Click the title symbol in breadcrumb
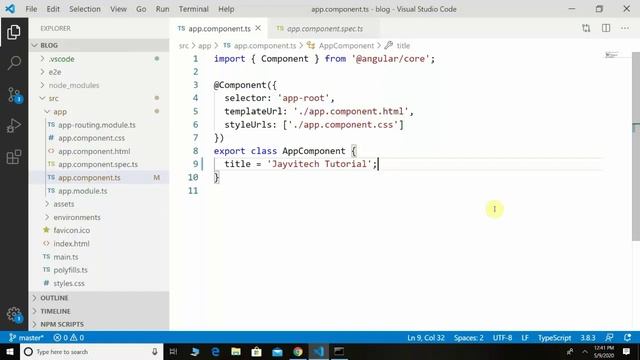The width and height of the screenshot is (640, 360). coord(403,45)
